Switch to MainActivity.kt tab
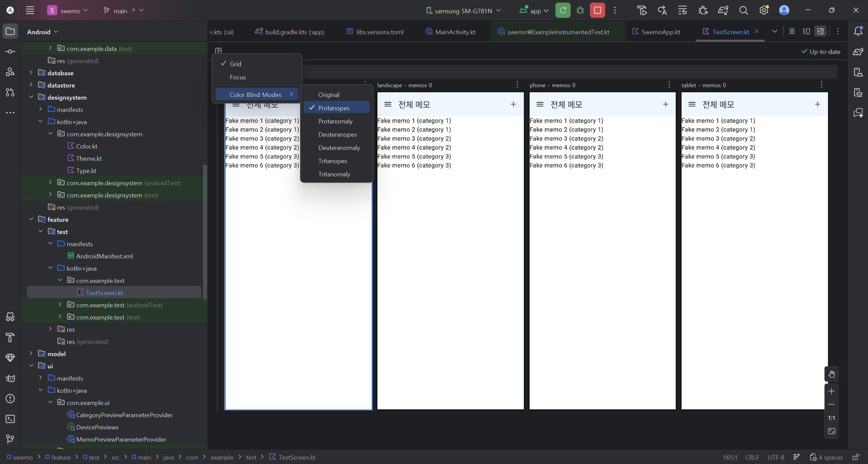Viewport: 868px width, 464px height. click(x=455, y=32)
